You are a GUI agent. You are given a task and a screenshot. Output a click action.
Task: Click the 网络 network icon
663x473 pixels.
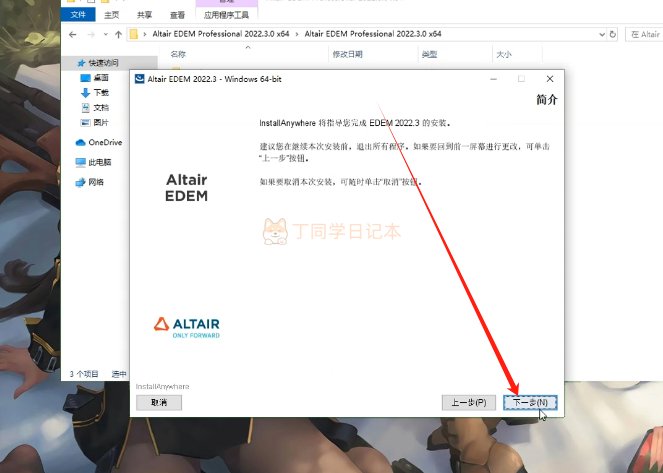tap(80, 182)
